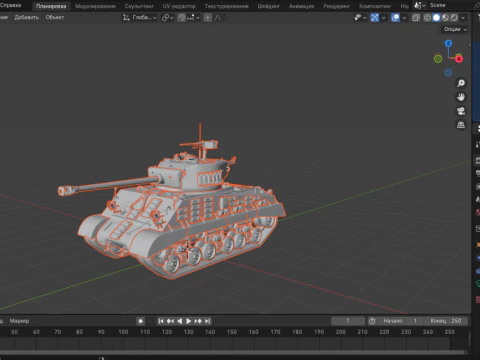Toggle X-ray mode in viewport header
This screenshot has width=480, height=360.
416,18
